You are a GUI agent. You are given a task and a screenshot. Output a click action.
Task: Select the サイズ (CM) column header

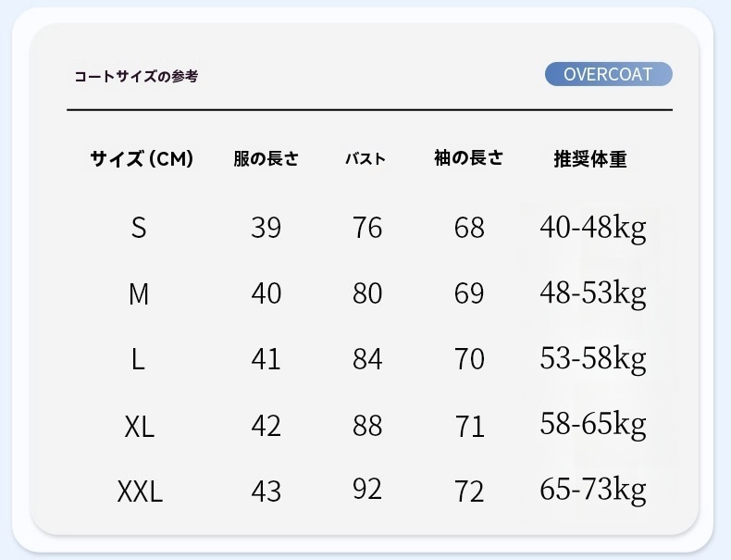pos(142,159)
